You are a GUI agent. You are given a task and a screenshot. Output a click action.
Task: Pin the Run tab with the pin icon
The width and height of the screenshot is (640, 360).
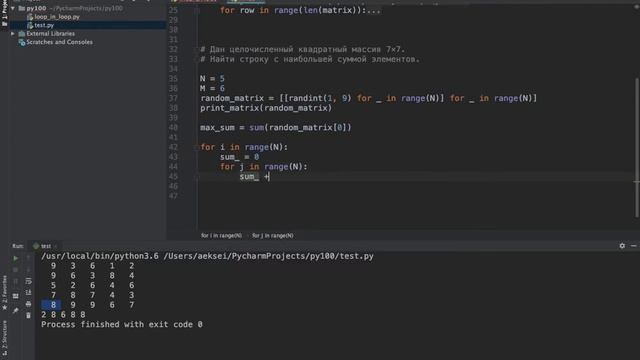click(x=16, y=311)
